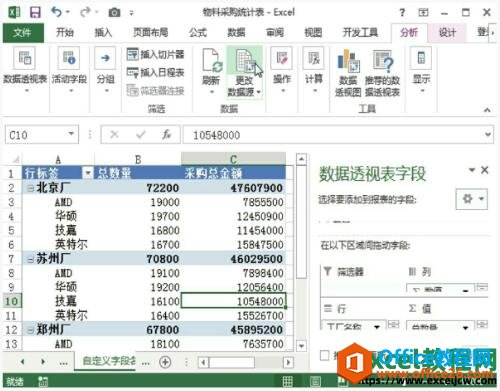Open the help question mark icon

(402, 13)
